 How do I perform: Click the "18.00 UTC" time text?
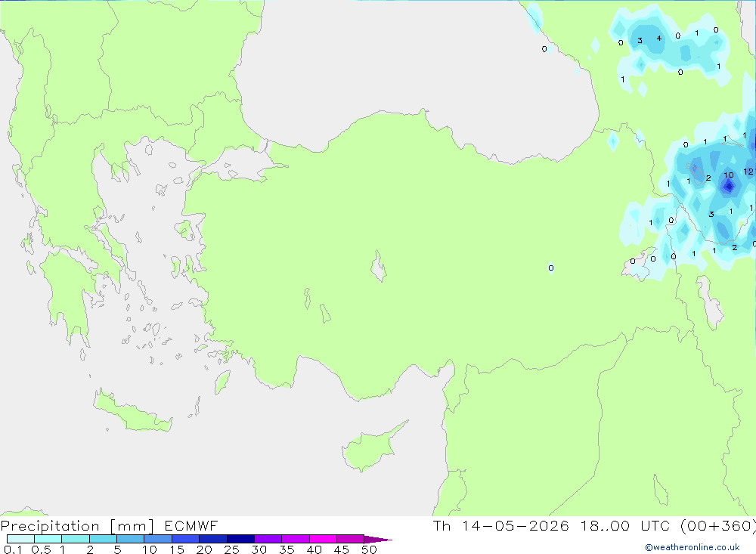[625, 526]
